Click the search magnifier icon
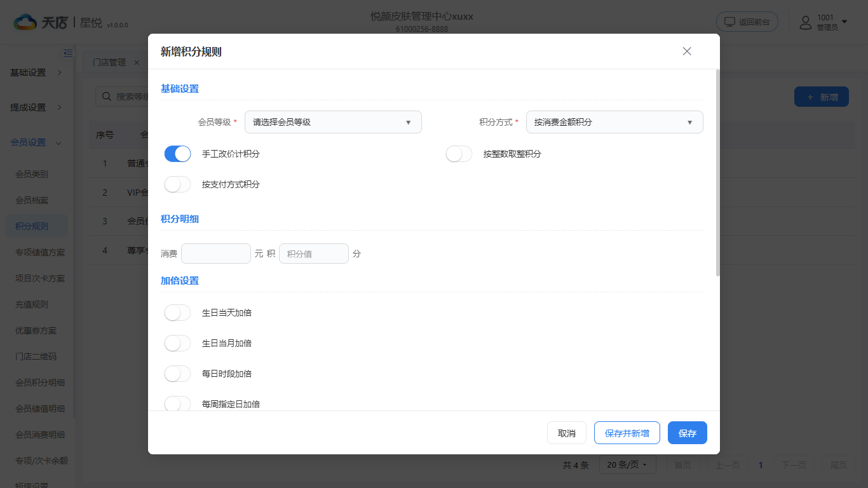 (105, 97)
